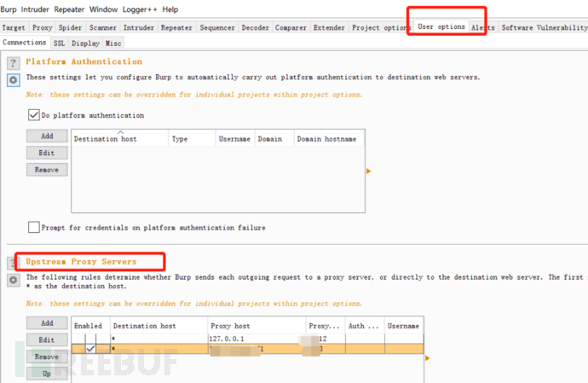The height and width of the screenshot is (383, 588).
Task: Open the Upstream Proxy Servers gear options icon
Action: (14, 280)
